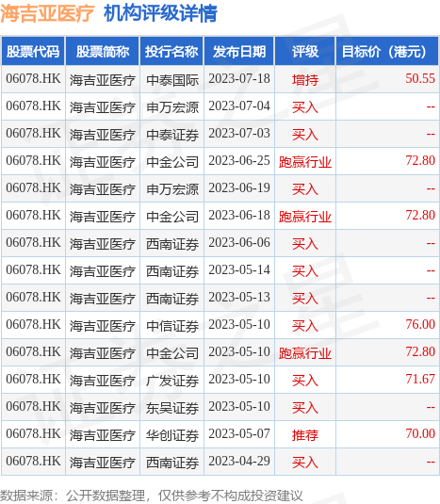This screenshot has width=440, height=504.
Task: Select the date 2023-07-18
Action: point(239,79)
